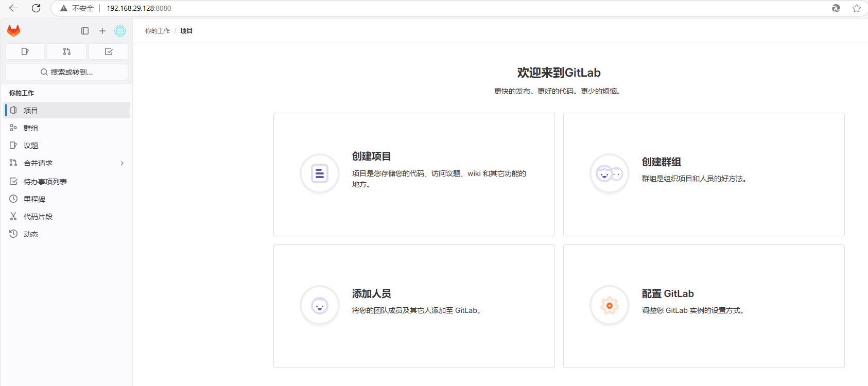Go back with browser back arrow

tap(13, 8)
